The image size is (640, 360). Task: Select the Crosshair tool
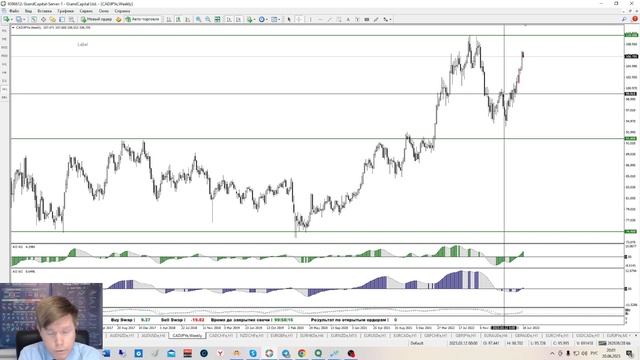coord(300,19)
